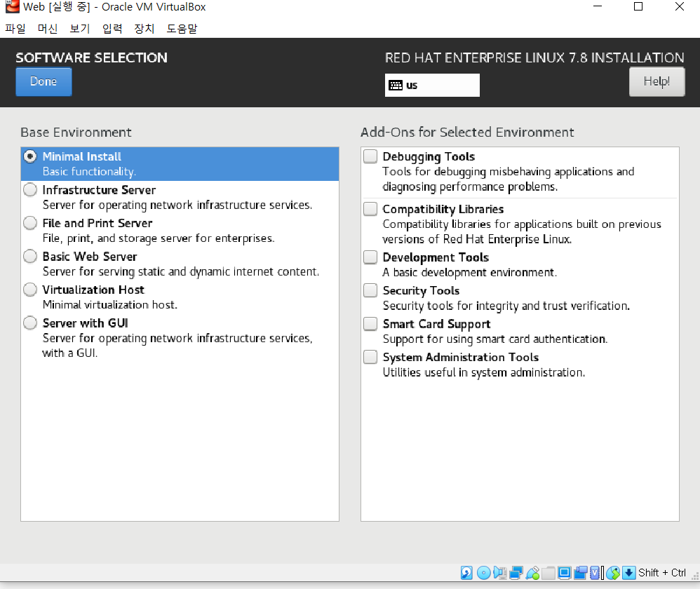The width and height of the screenshot is (700, 589).
Task: Click the shared folders status icon
Action: (x=548, y=572)
